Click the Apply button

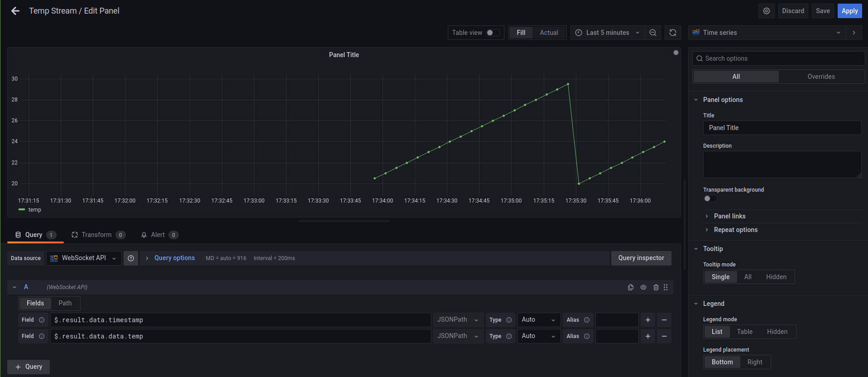[849, 11]
